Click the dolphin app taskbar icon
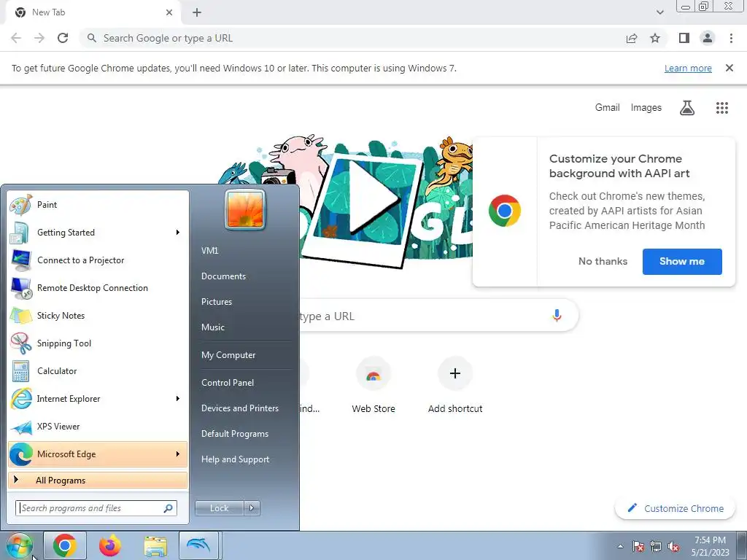This screenshot has width=747, height=560. click(x=198, y=545)
